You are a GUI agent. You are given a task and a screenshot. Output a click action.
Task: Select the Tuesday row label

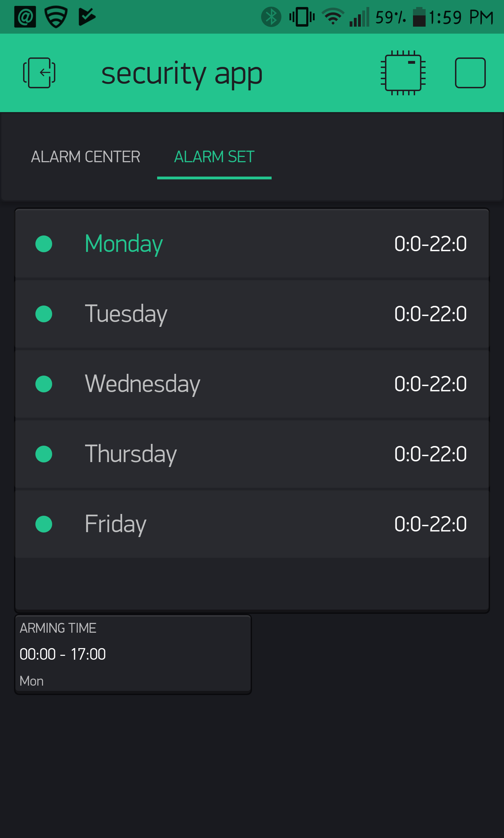[x=126, y=314]
